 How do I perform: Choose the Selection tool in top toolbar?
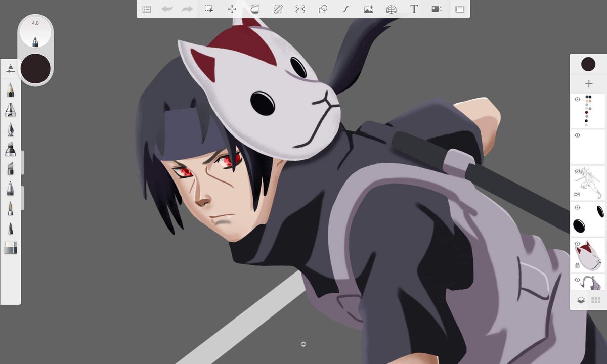(208, 9)
